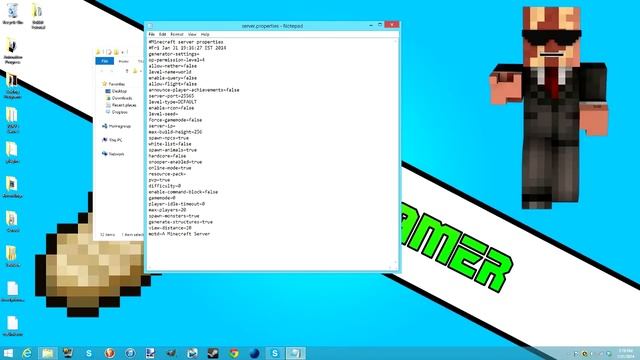Click the 'difficulty=0' line
The width and height of the screenshot is (640, 360).
[x=164, y=186]
